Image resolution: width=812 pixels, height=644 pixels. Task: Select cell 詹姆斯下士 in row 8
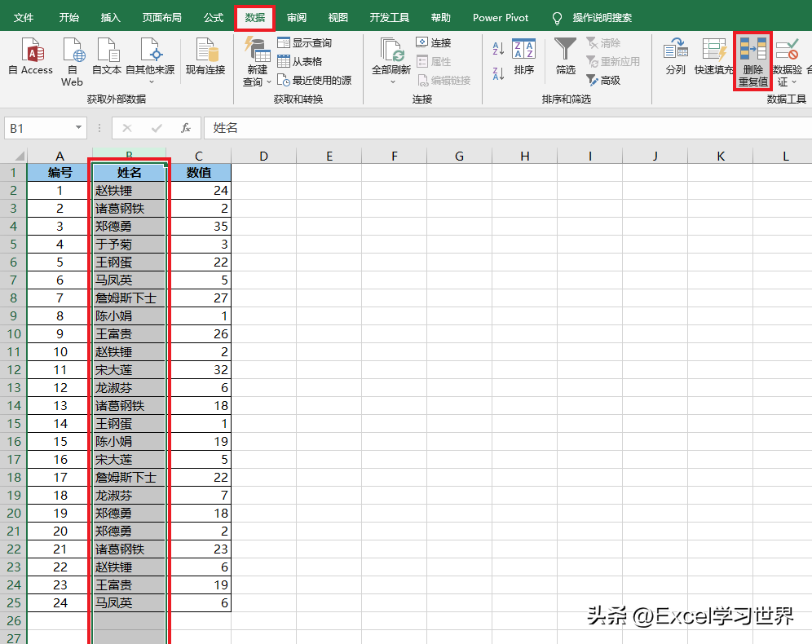tap(129, 298)
